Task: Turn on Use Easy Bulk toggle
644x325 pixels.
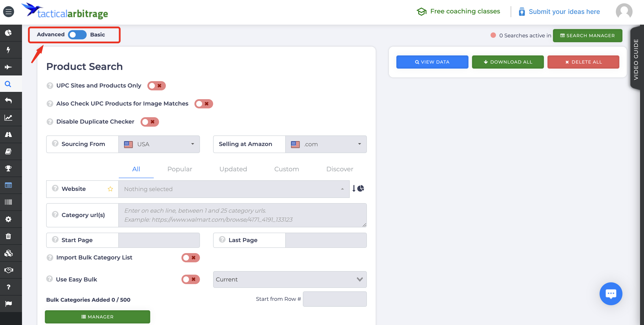Action: pyautogui.click(x=190, y=279)
